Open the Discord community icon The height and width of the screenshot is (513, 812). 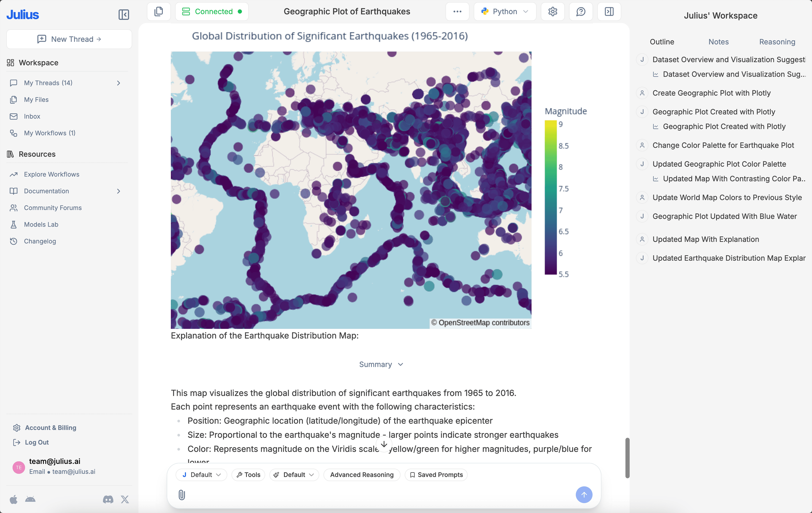click(108, 499)
